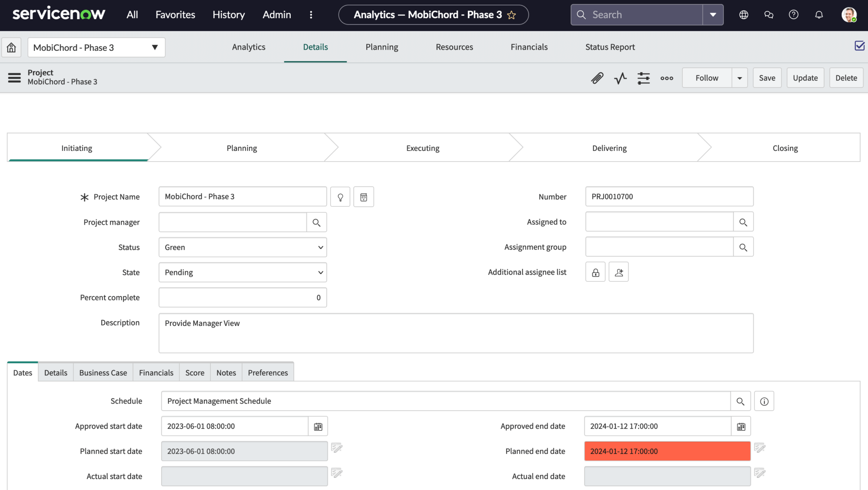Select the Delivering phase in the stage bar
Viewport: 868px width, 490px height.
coord(609,148)
